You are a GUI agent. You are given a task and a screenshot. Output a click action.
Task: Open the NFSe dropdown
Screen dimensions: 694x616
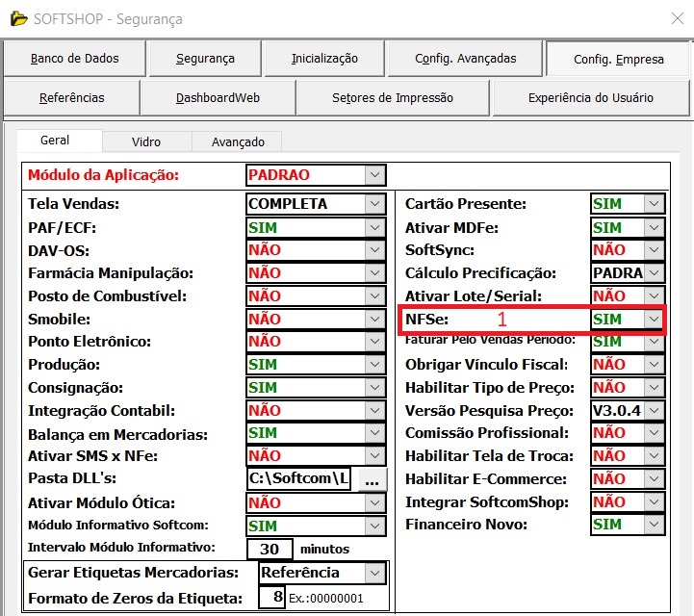click(x=655, y=319)
